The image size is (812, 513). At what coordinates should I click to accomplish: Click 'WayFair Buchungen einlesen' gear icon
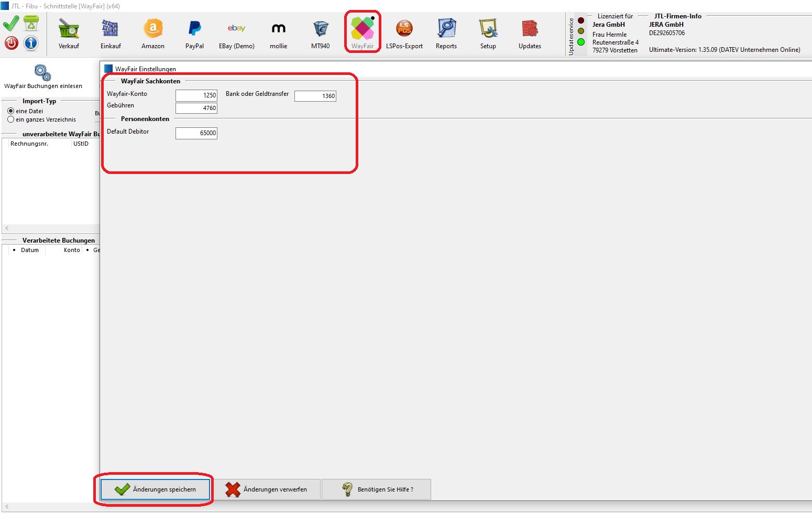pos(42,73)
